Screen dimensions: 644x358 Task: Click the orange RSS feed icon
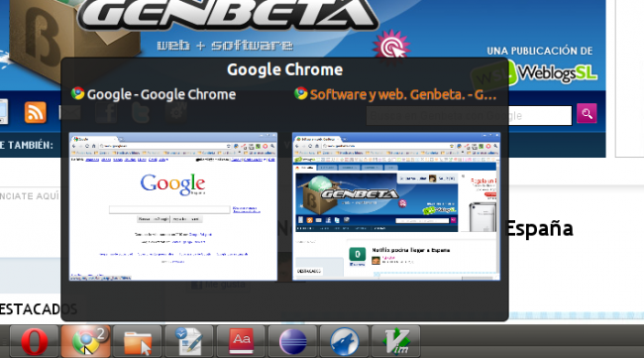36,112
